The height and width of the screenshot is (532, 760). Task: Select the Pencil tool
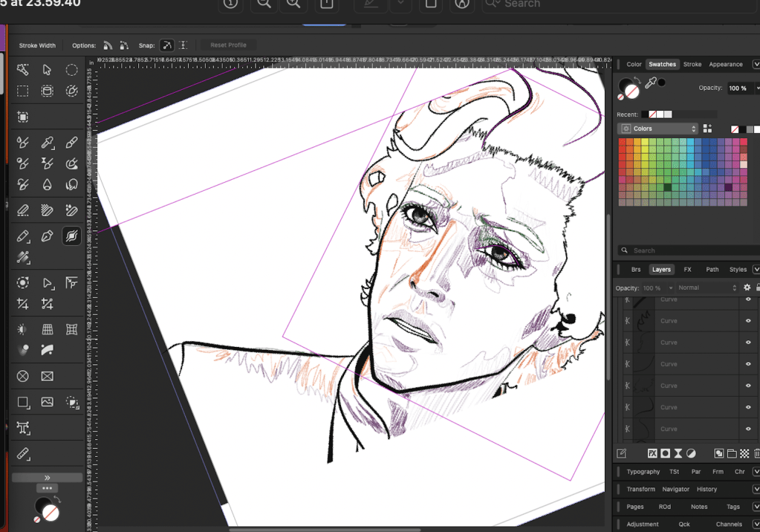tap(23, 236)
